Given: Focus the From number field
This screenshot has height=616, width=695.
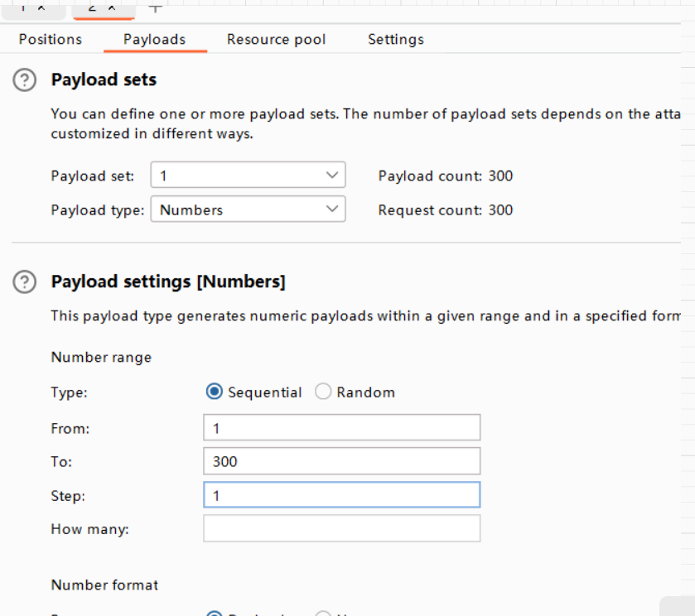Looking at the screenshot, I should click(342, 428).
